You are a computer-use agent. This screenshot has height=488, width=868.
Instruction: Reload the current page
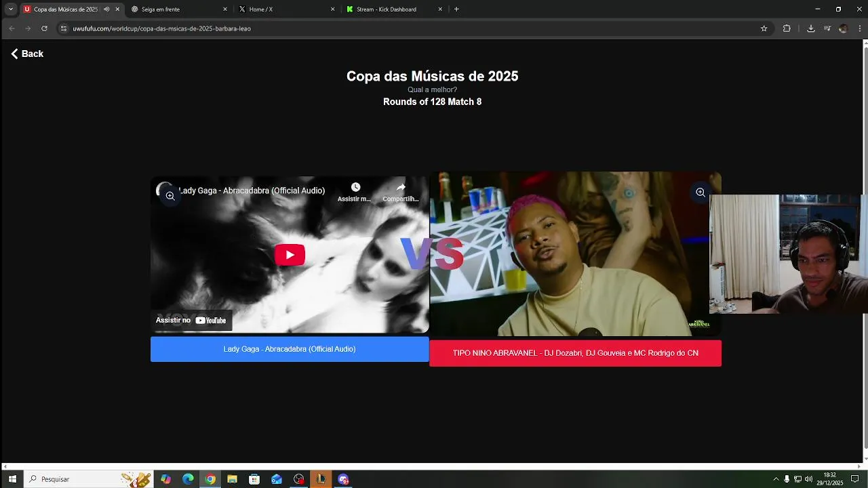tap(44, 28)
